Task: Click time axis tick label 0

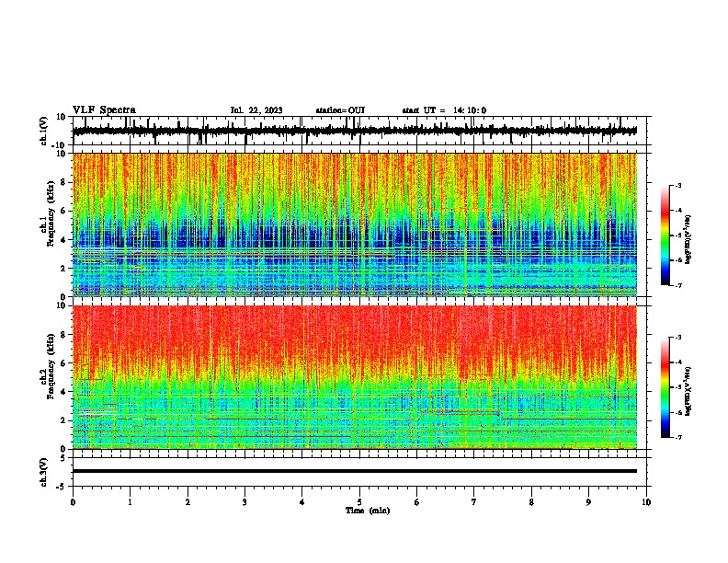Action: (x=73, y=502)
